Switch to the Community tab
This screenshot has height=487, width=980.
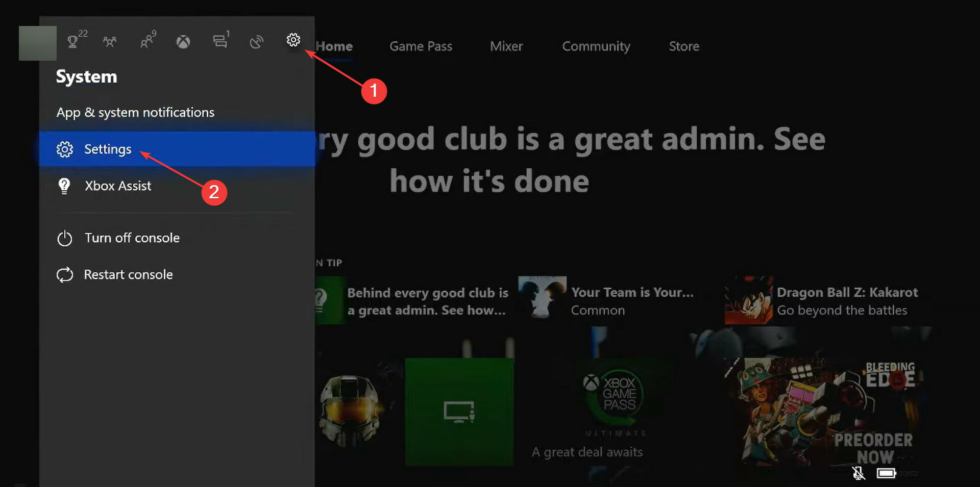click(596, 46)
